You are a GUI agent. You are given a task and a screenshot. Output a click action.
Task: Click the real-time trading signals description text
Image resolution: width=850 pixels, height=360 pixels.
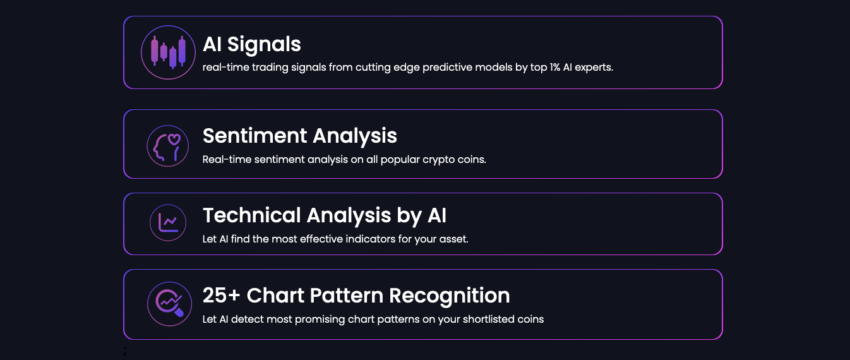(408, 68)
